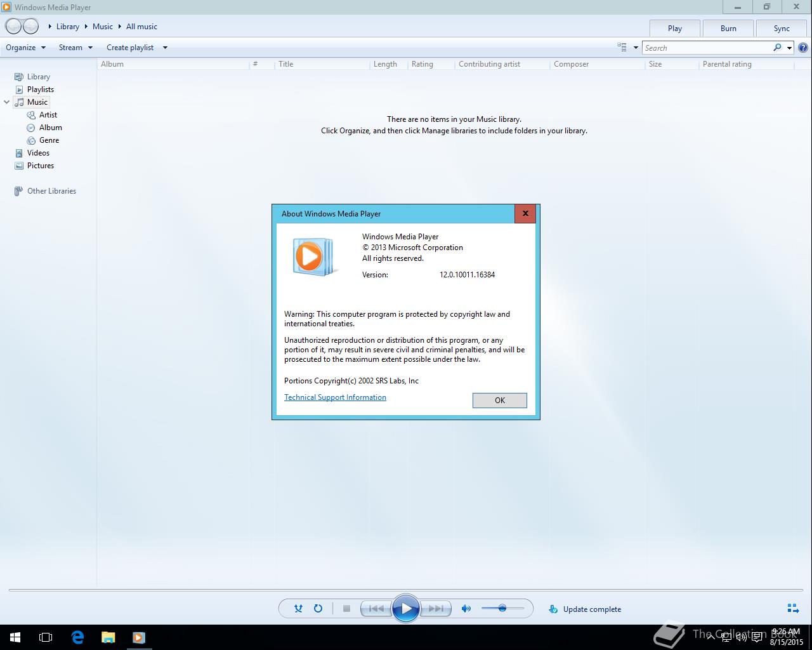The width and height of the screenshot is (812, 650).
Task: Expand the arrow after Music breadcrumb
Action: click(119, 27)
